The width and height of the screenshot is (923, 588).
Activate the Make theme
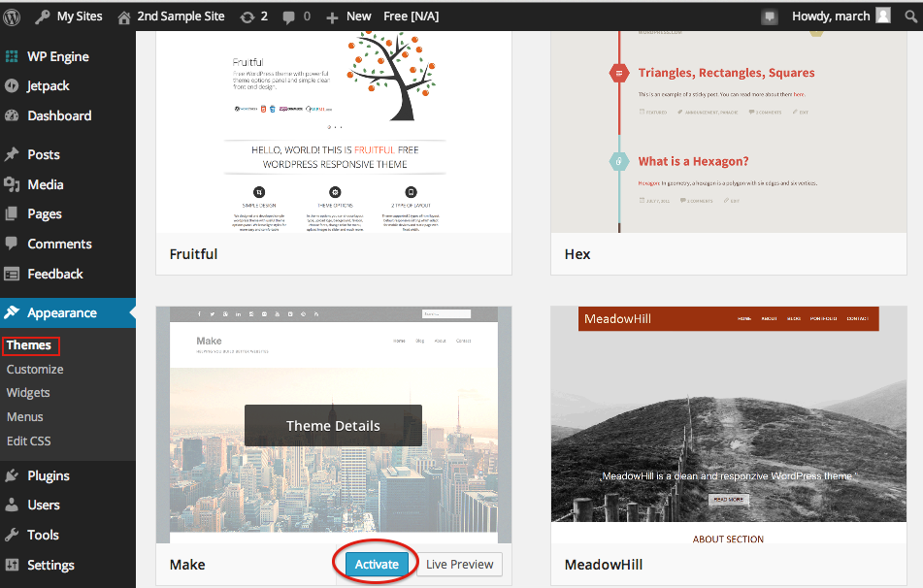pyautogui.click(x=376, y=563)
